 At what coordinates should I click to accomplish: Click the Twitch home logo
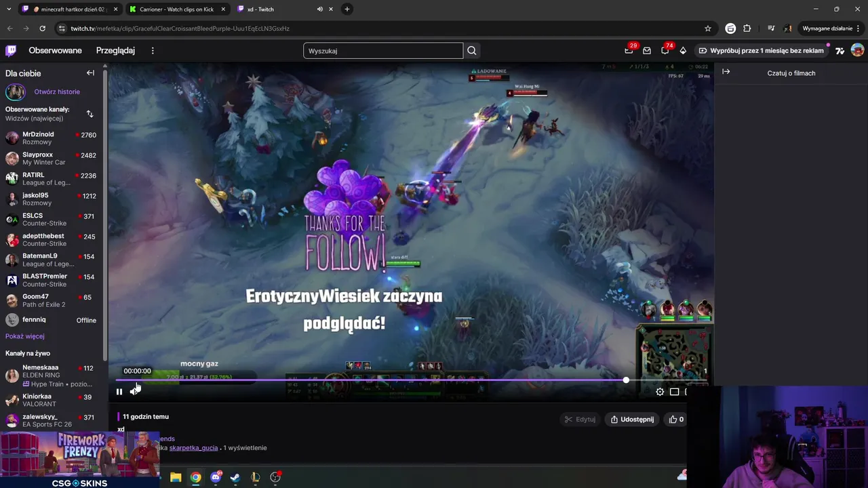[x=11, y=50]
